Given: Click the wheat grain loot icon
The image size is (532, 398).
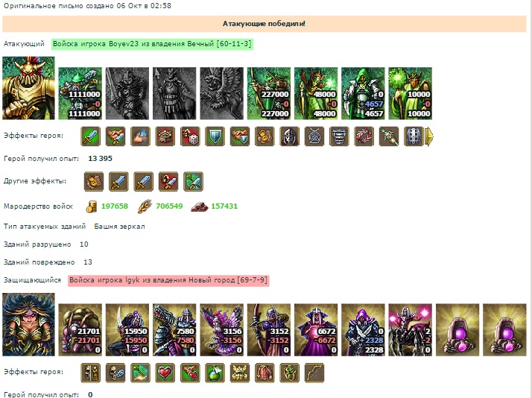Looking at the screenshot, I should [x=145, y=206].
